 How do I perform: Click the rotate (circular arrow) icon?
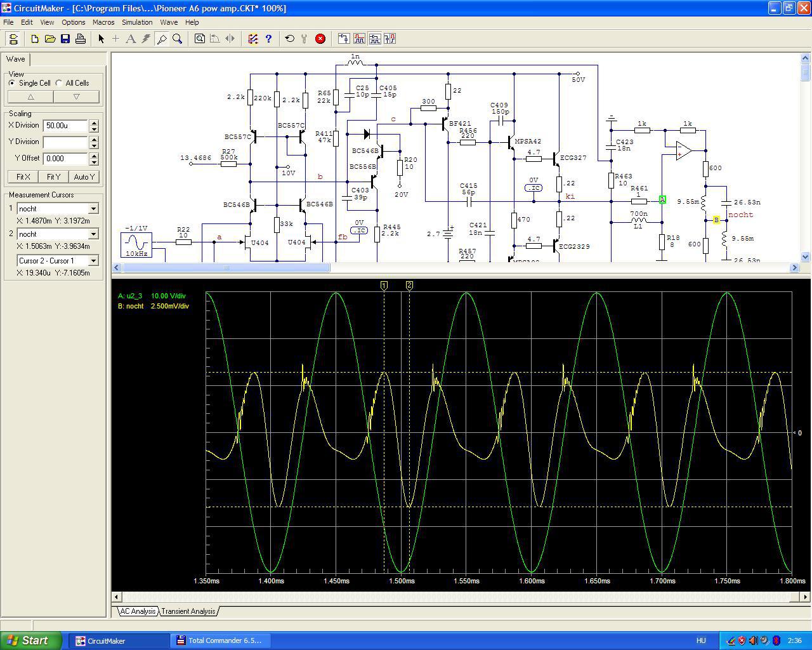pyautogui.click(x=289, y=39)
